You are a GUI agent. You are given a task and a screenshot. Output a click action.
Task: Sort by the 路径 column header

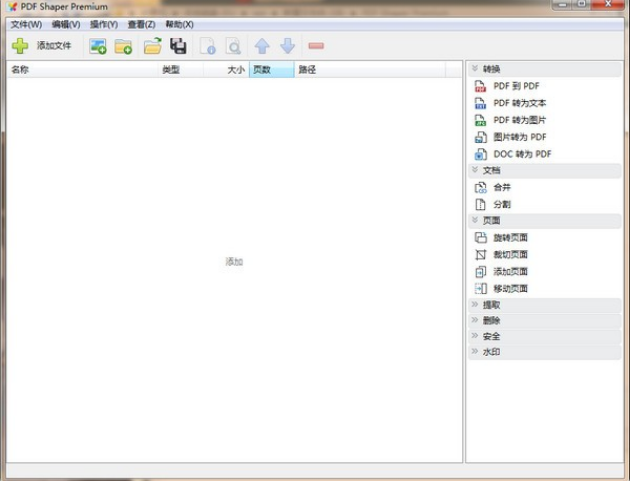click(x=370, y=70)
